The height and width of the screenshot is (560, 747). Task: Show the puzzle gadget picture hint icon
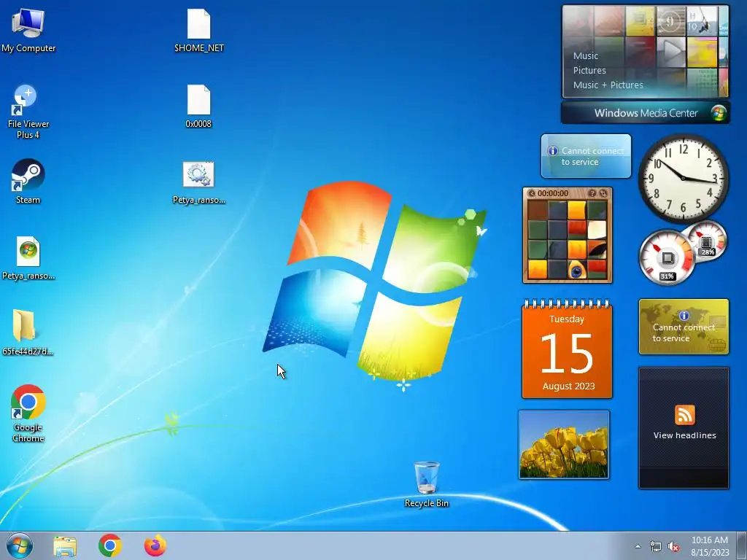click(592, 193)
